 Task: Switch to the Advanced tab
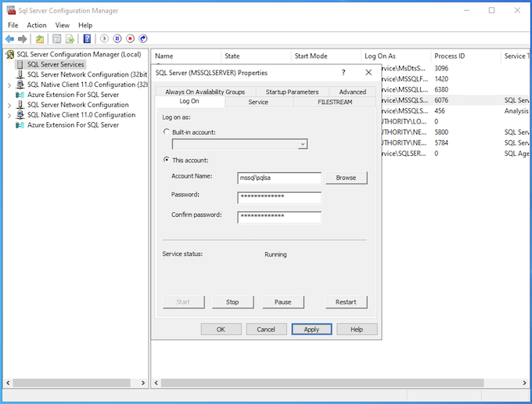click(x=353, y=92)
